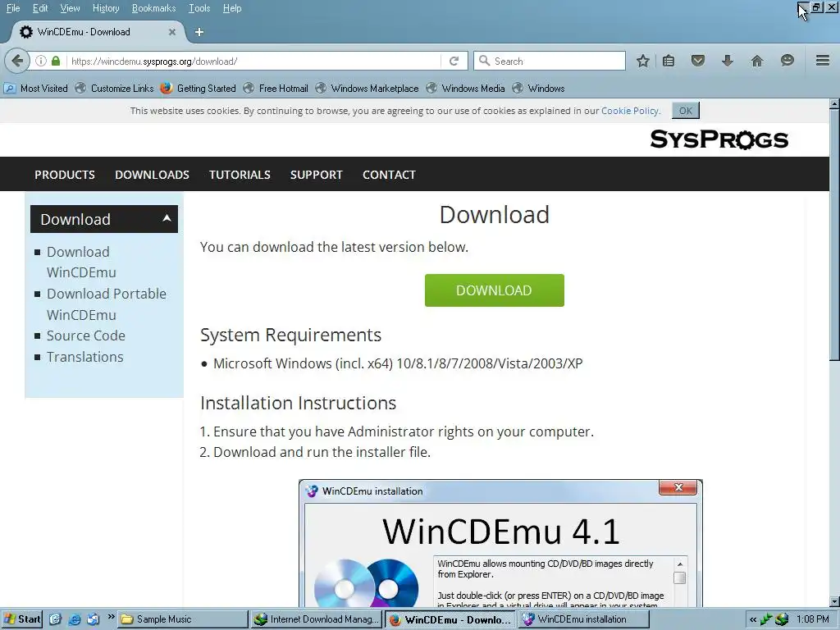Switch to Internet Download Manager taskbar button

pos(316,619)
